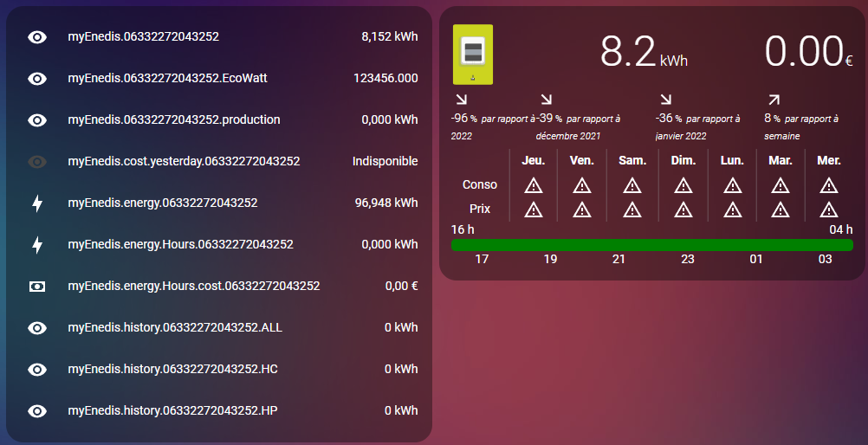
Task: Click Conso warning icon for Mer.
Action: (x=829, y=185)
